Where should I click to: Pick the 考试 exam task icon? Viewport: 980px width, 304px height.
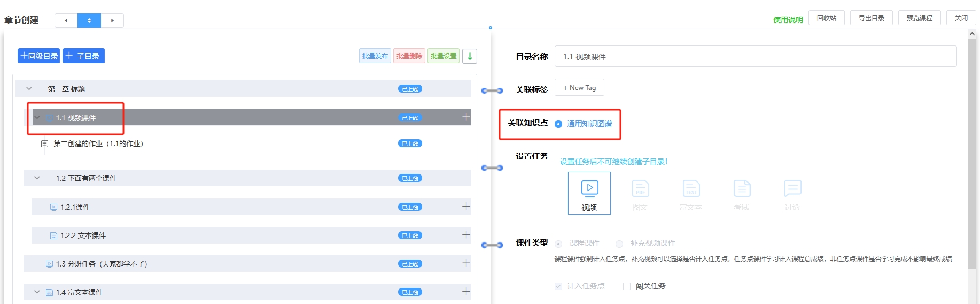741,193
